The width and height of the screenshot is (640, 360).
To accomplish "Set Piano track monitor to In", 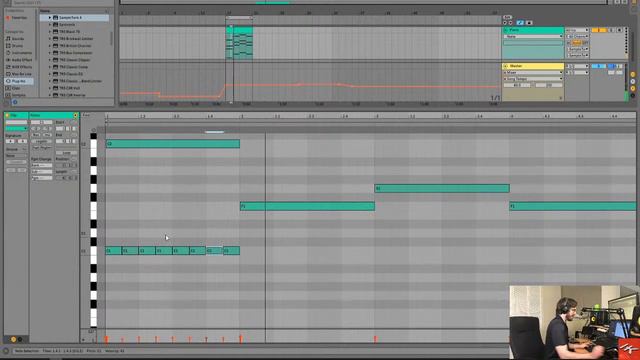I will point(569,43).
